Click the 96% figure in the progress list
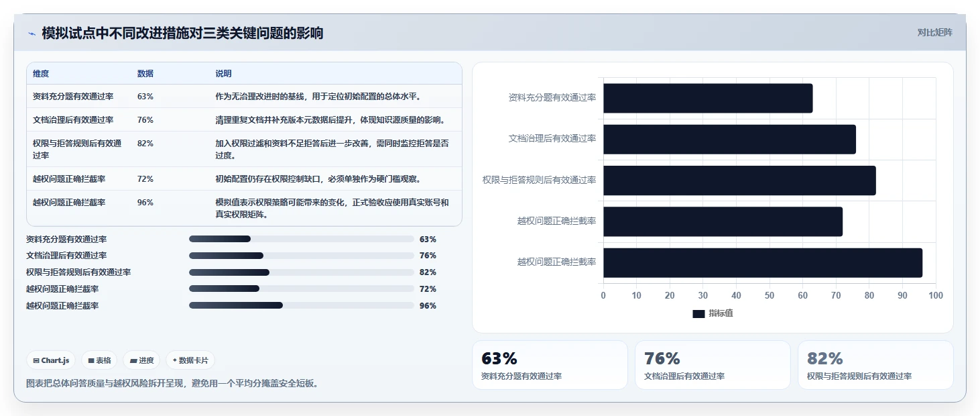980x416 pixels. [428, 305]
